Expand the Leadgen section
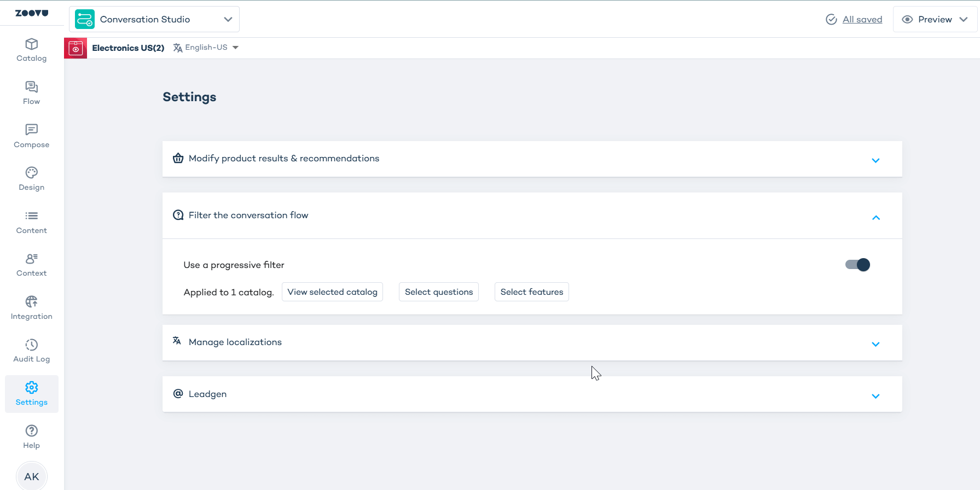Screen dimensions: 980x490 (875, 396)
